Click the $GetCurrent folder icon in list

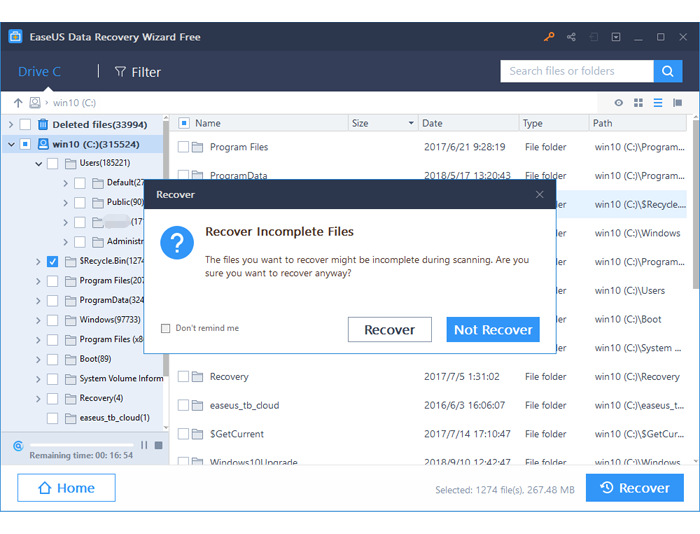197,434
